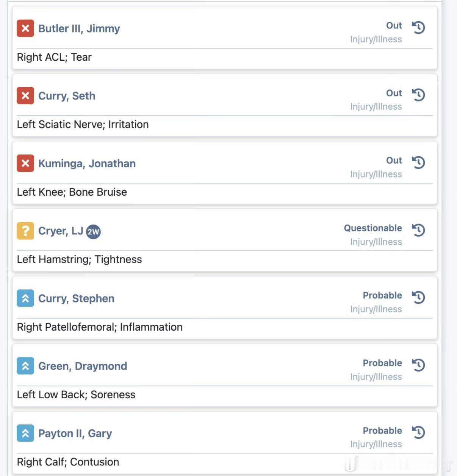Image resolution: width=457 pixels, height=476 pixels.
Task: Open Green, Draymond player link
Action: click(83, 366)
